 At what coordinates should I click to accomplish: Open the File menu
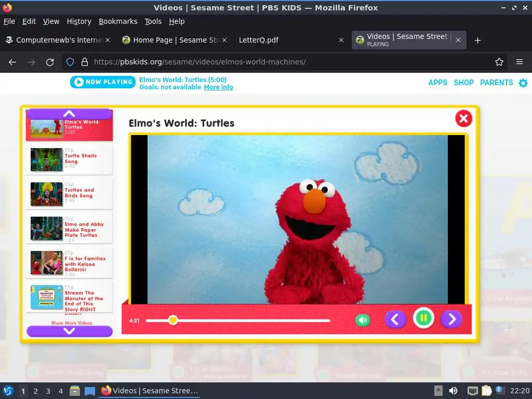coord(9,21)
